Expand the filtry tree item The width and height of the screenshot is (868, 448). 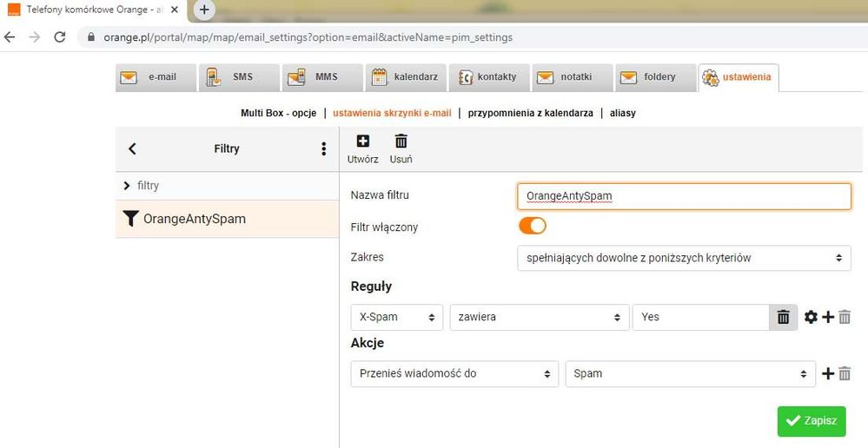127,186
